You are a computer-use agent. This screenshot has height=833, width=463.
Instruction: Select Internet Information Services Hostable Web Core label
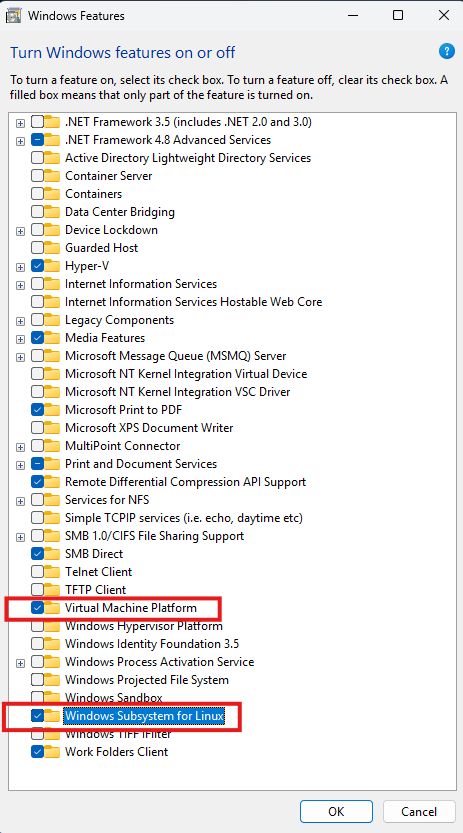pos(193,302)
